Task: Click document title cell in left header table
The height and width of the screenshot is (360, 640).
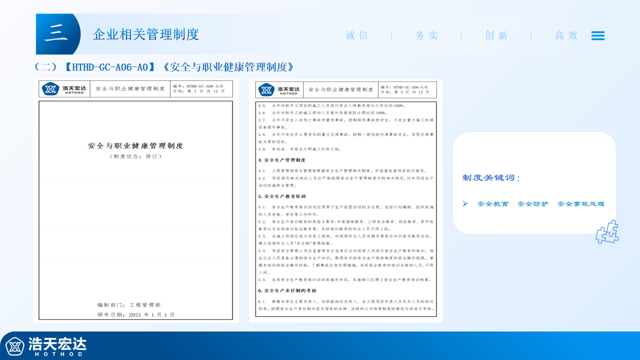Action: click(130, 89)
